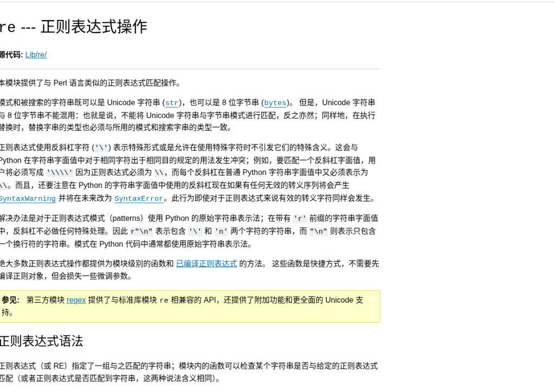The width and height of the screenshot is (555, 392).
Task: Follow the str type link
Action: (x=172, y=103)
